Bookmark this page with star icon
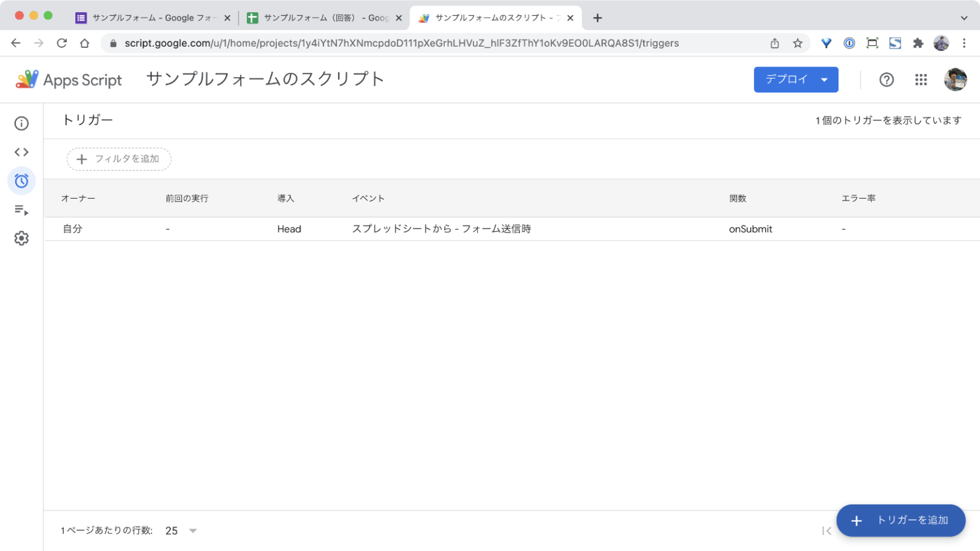980x551 pixels. click(x=798, y=43)
